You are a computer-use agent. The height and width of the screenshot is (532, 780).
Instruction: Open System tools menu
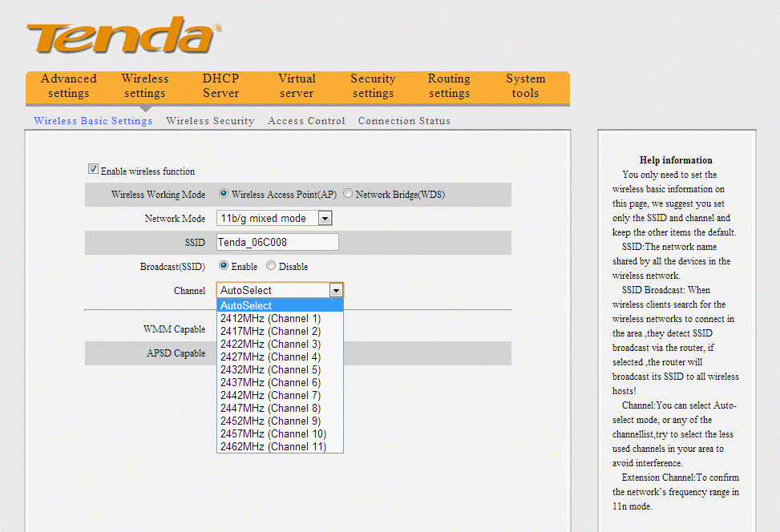pyautogui.click(x=525, y=86)
